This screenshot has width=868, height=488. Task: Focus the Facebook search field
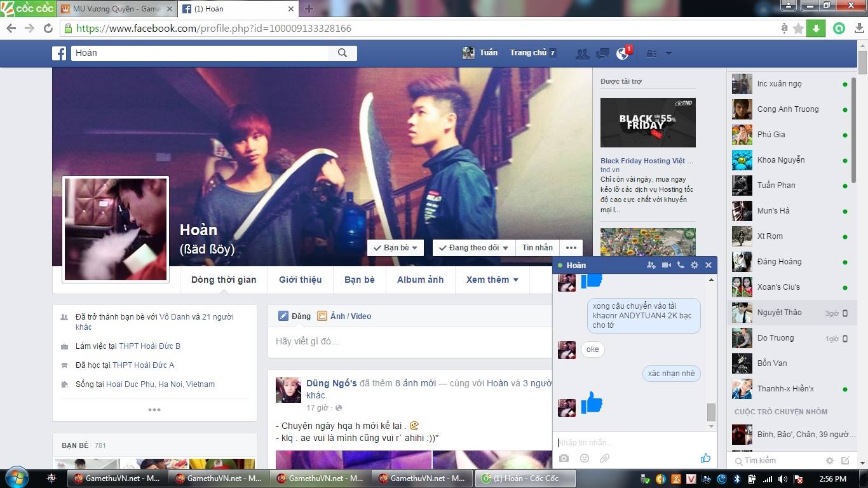[200, 53]
